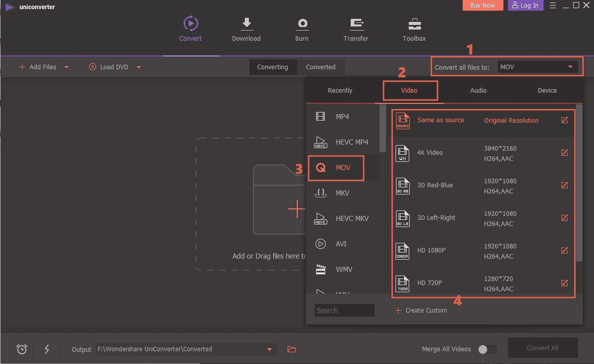The height and width of the screenshot is (364, 594).
Task: Switch to the Audio format tab
Action: tap(478, 91)
